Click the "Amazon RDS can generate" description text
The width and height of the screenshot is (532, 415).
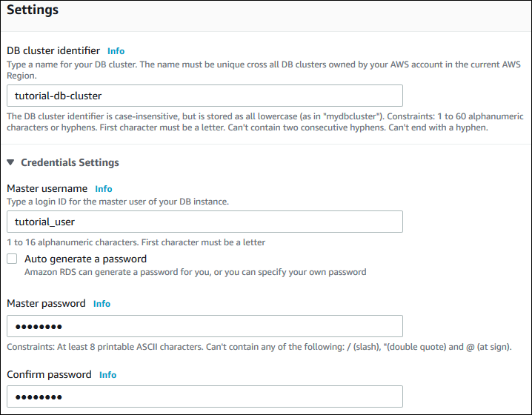point(195,272)
